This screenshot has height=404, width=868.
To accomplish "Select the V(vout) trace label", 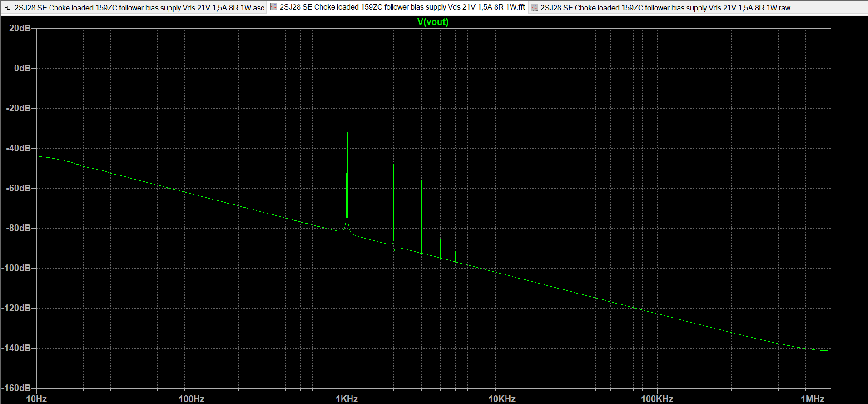I will (x=433, y=22).
